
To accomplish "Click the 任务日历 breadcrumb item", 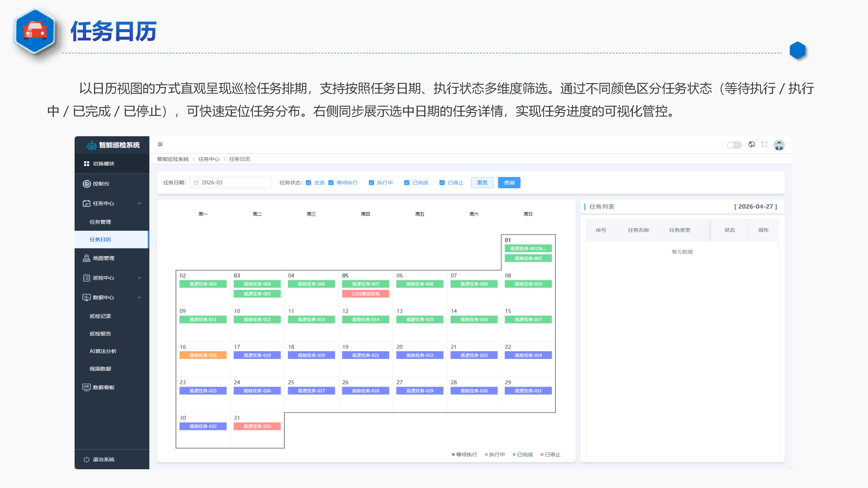I will [240, 159].
